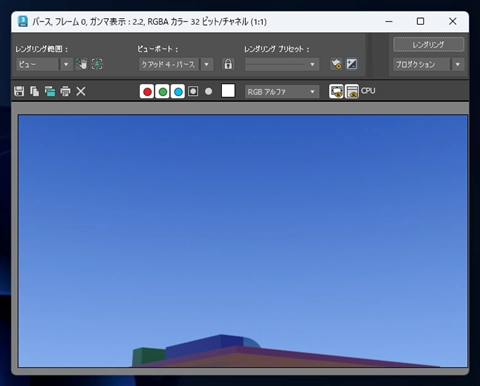Open the ビューポート dropdown showing クアッド 4 - パース
This screenshot has width=480, height=386.
(176, 64)
